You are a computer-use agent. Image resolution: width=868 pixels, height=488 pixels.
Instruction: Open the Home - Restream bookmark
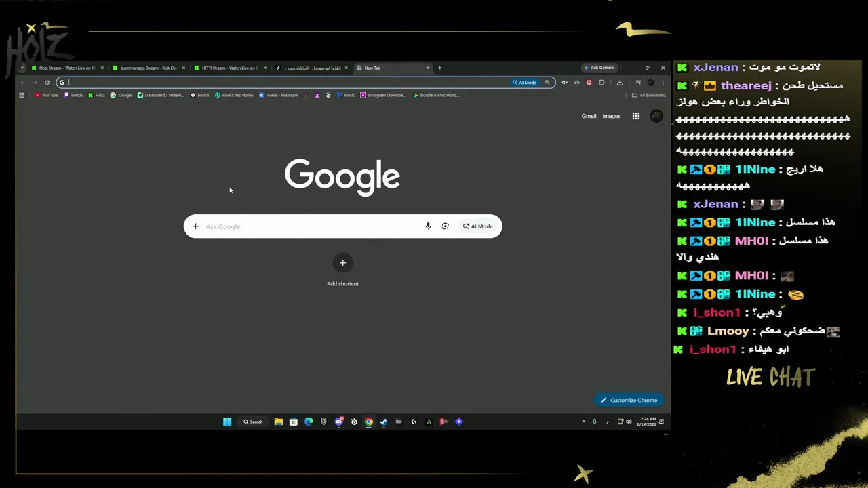(x=279, y=96)
